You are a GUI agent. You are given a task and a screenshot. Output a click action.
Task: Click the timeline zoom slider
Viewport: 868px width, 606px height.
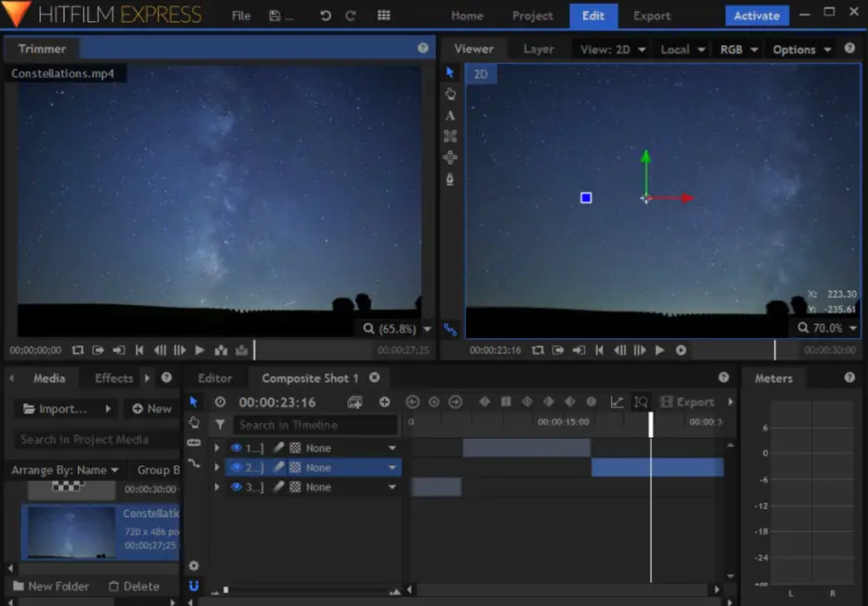pyautogui.click(x=226, y=590)
